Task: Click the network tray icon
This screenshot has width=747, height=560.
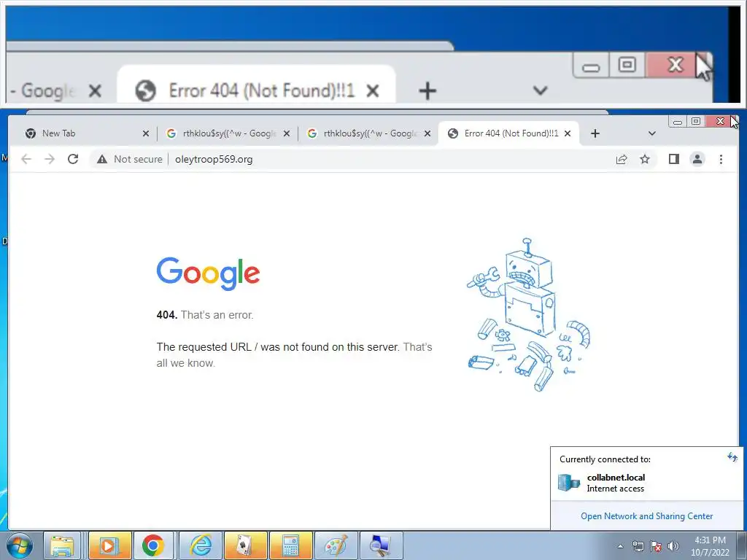Action: 638,546
